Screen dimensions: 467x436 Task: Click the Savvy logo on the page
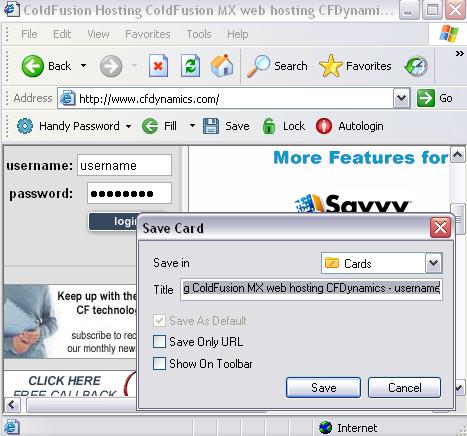click(352, 204)
